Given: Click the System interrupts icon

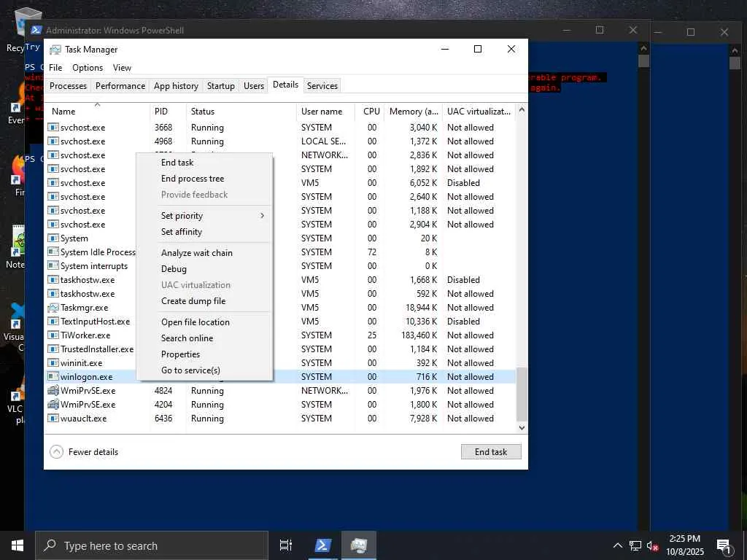Looking at the screenshot, I should (53, 265).
